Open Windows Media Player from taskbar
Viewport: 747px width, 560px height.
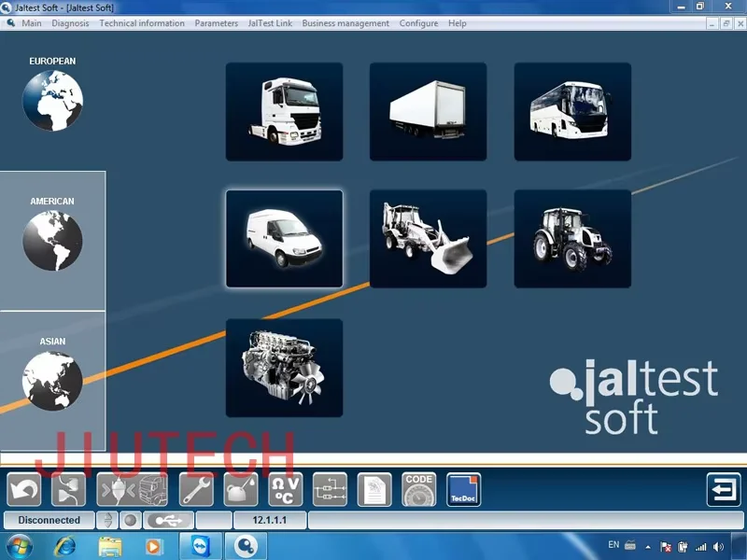(x=153, y=546)
